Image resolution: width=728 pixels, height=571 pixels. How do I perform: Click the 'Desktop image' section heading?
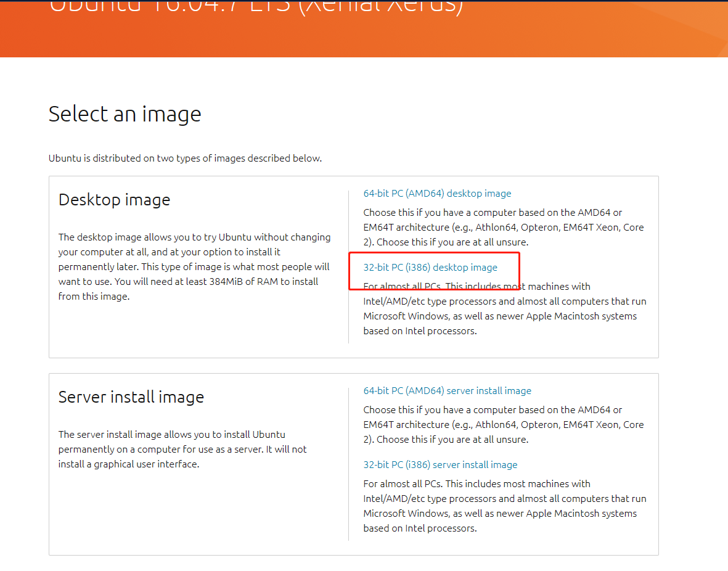click(114, 200)
